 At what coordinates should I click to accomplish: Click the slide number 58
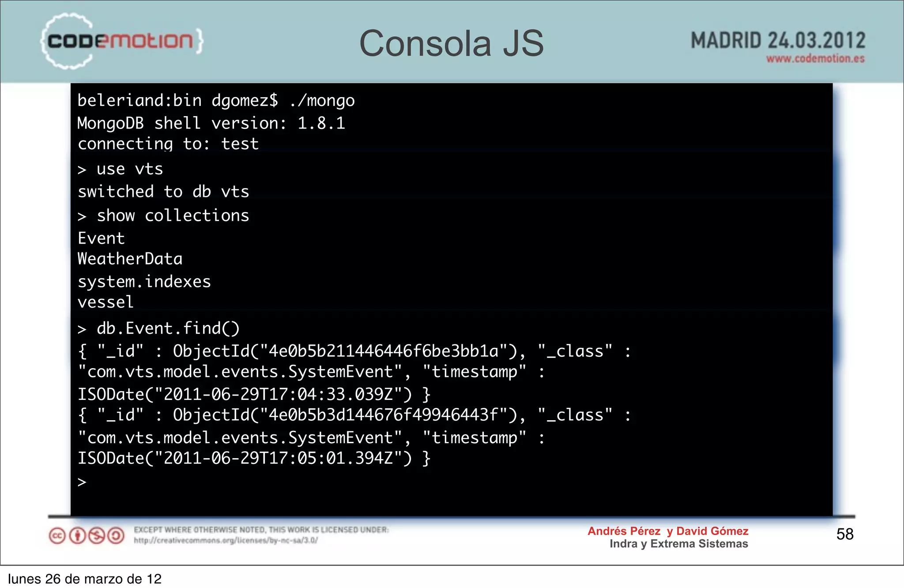pos(845,535)
